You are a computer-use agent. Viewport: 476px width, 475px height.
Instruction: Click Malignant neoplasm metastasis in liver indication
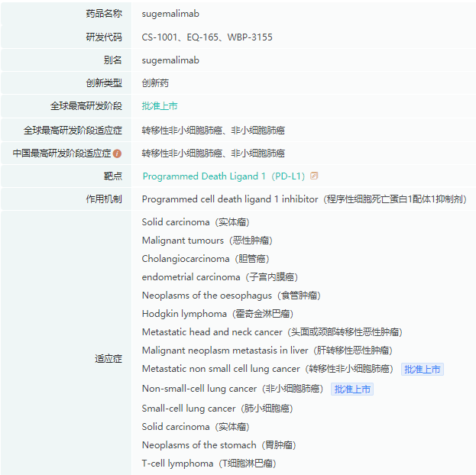tap(267, 351)
